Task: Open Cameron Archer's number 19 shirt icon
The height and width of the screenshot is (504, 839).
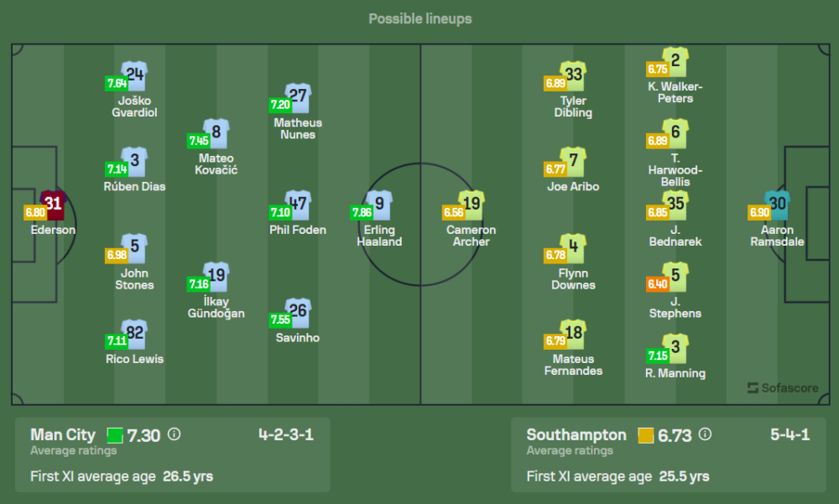Action: 472,205
